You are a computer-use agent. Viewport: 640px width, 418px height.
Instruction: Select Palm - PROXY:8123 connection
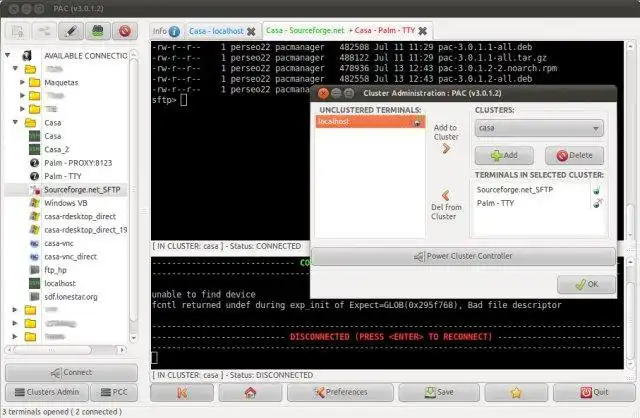click(78, 163)
